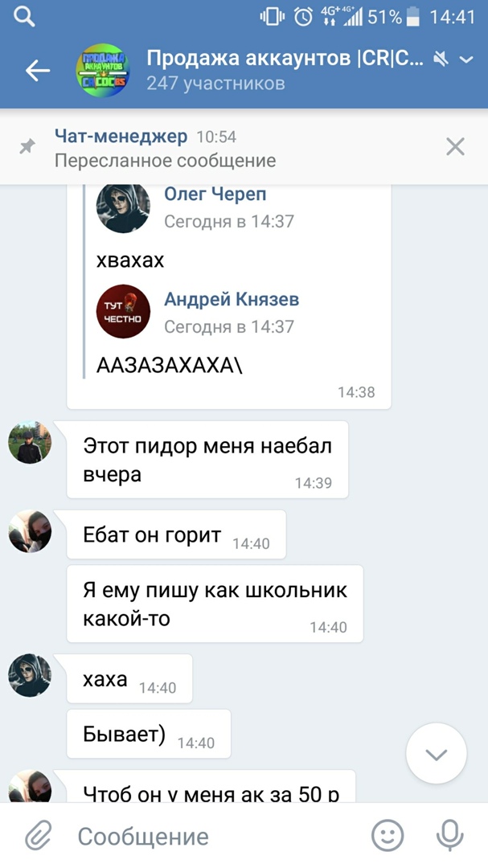Tap the muted notifications speaker icon
Screen dimensions: 488x868
[x=441, y=59]
